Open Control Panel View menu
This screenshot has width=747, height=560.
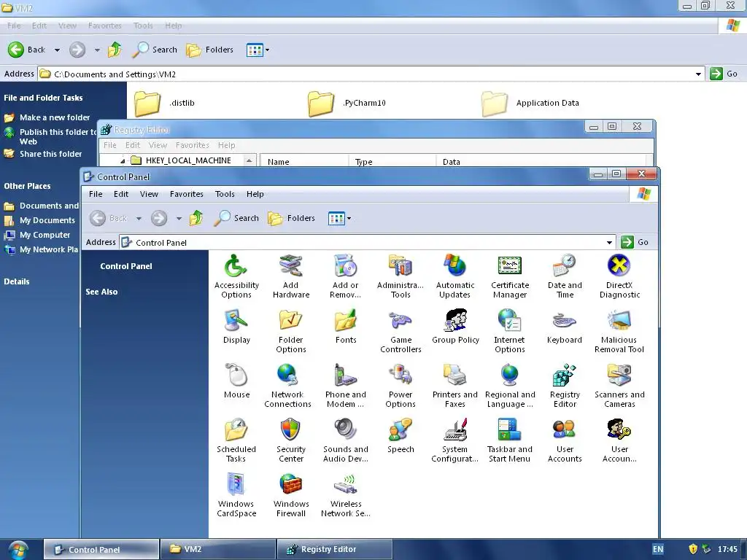pos(149,194)
